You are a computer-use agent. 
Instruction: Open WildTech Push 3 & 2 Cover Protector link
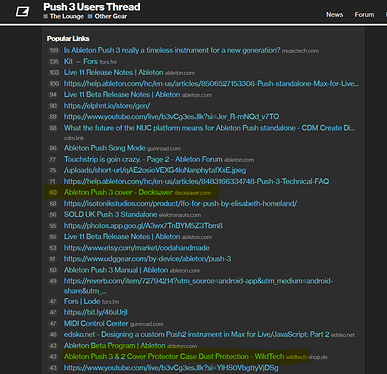174,357
